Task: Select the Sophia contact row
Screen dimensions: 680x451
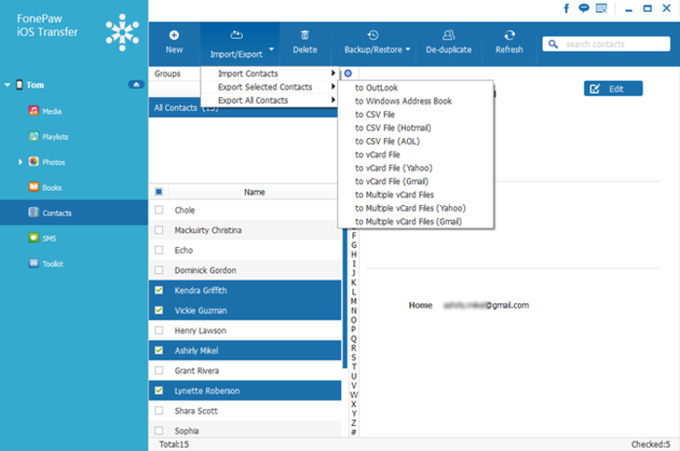Action: [245, 431]
